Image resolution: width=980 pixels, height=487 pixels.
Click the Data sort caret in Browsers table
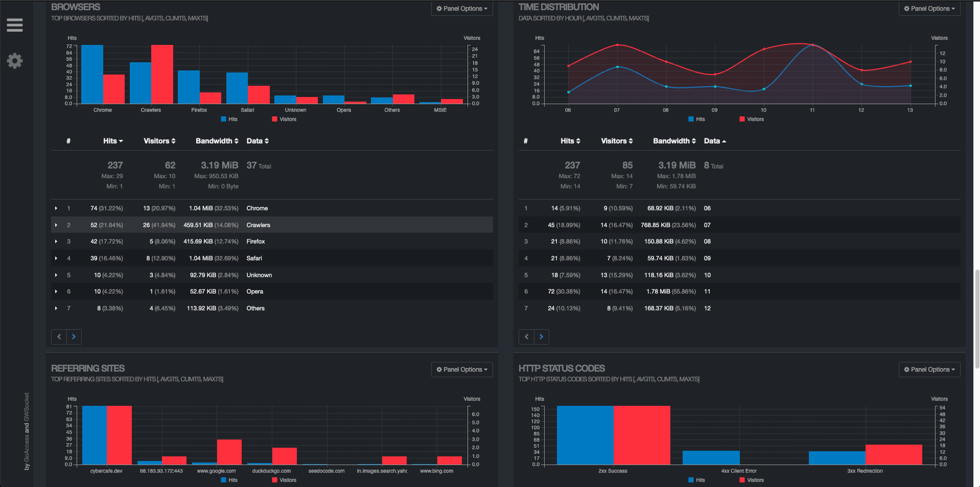(x=266, y=141)
